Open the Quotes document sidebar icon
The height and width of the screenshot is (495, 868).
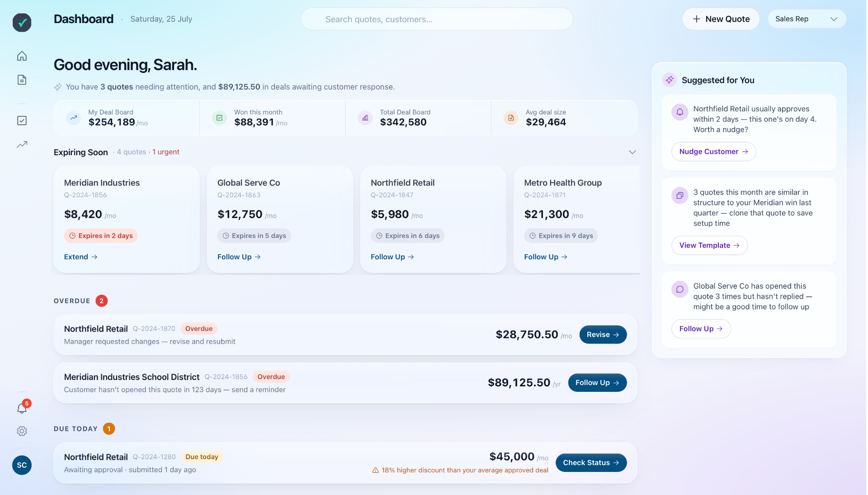click(x=22, y=80)
